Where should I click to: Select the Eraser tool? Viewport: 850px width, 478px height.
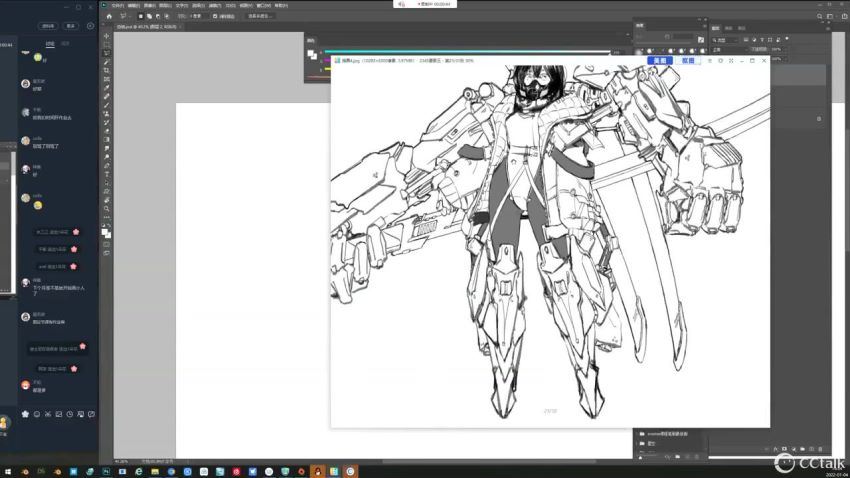pyautogui.click(x=106, y=131)
